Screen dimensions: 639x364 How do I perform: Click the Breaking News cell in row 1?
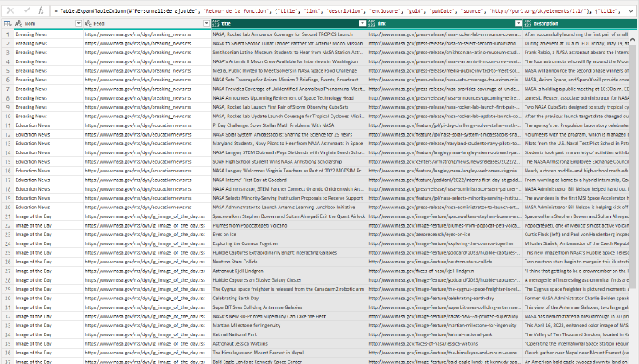49,34
